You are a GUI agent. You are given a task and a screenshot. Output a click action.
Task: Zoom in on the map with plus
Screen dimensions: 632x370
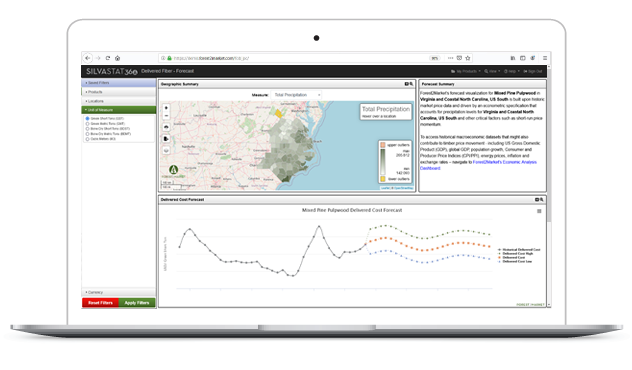click(x=166, y=108)
